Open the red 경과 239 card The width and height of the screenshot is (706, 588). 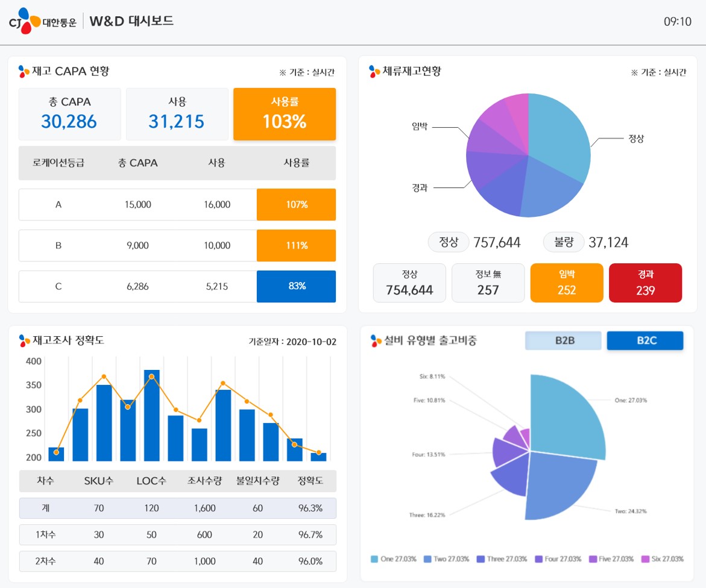[x=645, y=283]
